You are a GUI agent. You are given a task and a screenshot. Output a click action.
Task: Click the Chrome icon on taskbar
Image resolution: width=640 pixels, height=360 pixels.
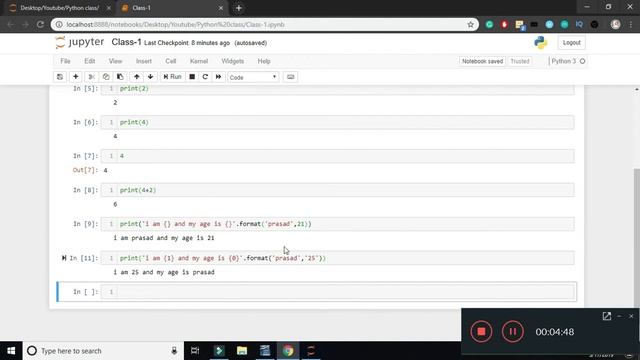pos(288,351)
